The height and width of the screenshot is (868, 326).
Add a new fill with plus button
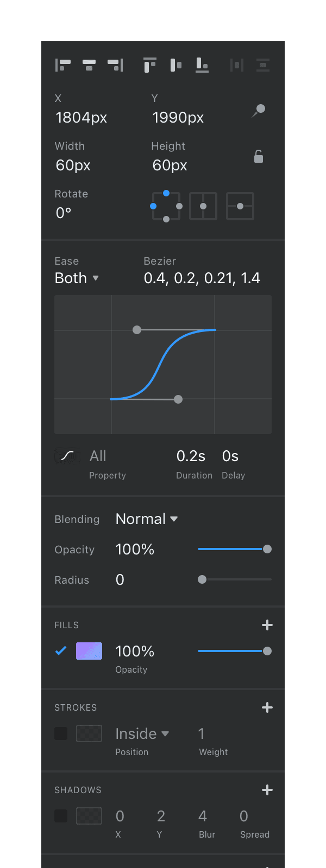pyautogui.click(x=267, y=625)
